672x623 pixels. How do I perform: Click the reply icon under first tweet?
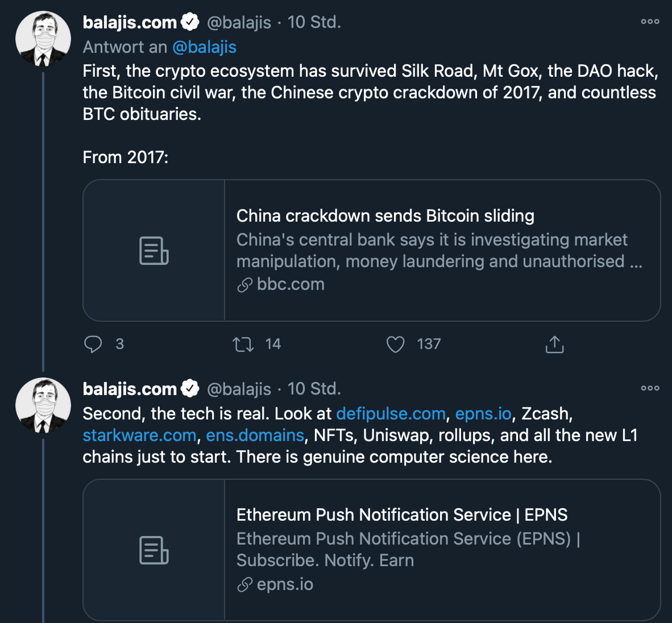point(93,344)
